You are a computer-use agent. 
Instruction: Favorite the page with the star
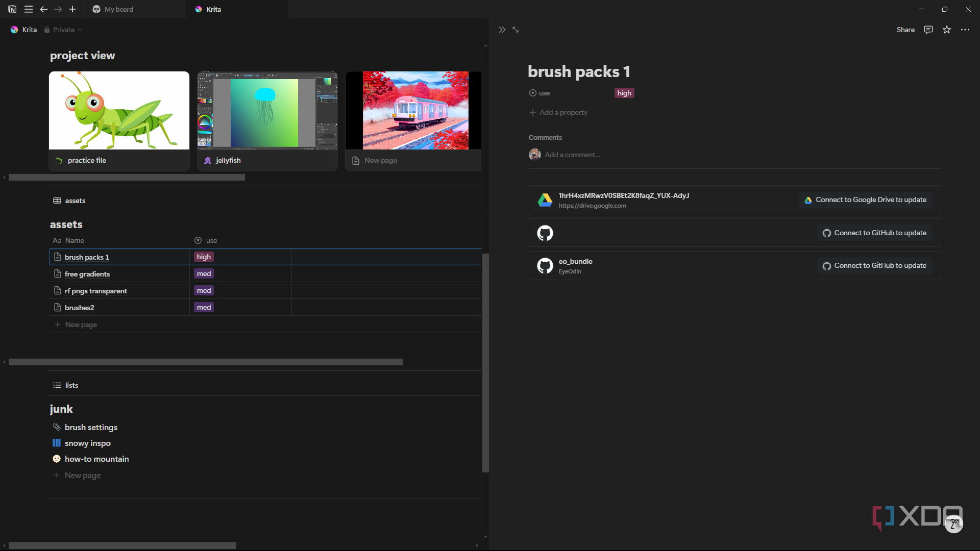tap(947, 30)
